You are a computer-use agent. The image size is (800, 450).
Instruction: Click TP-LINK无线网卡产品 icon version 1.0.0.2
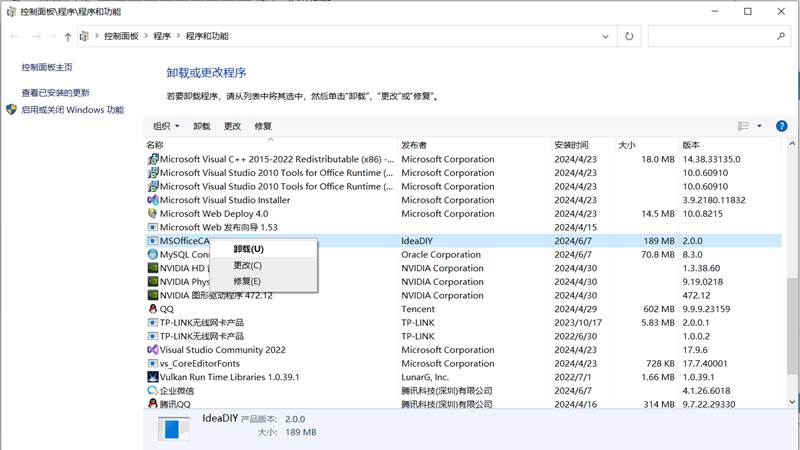click(x=153, y=336)
